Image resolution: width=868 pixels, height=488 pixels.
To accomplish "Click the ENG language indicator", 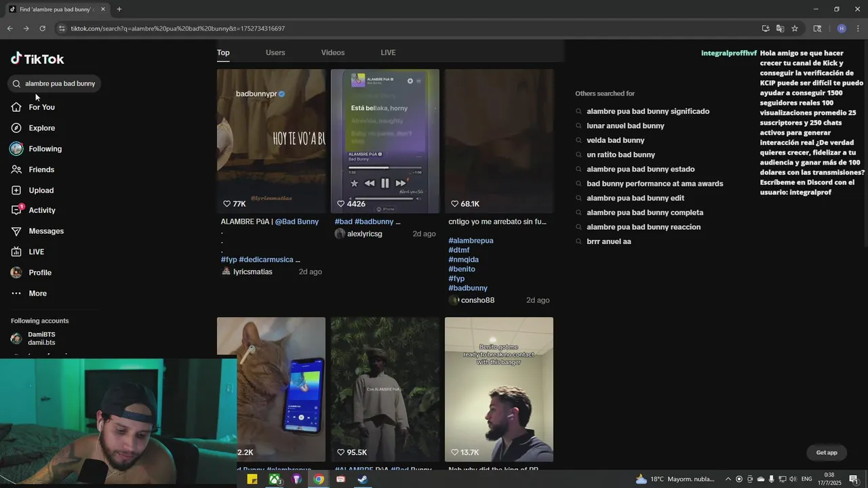I will (x=807, y=479).
